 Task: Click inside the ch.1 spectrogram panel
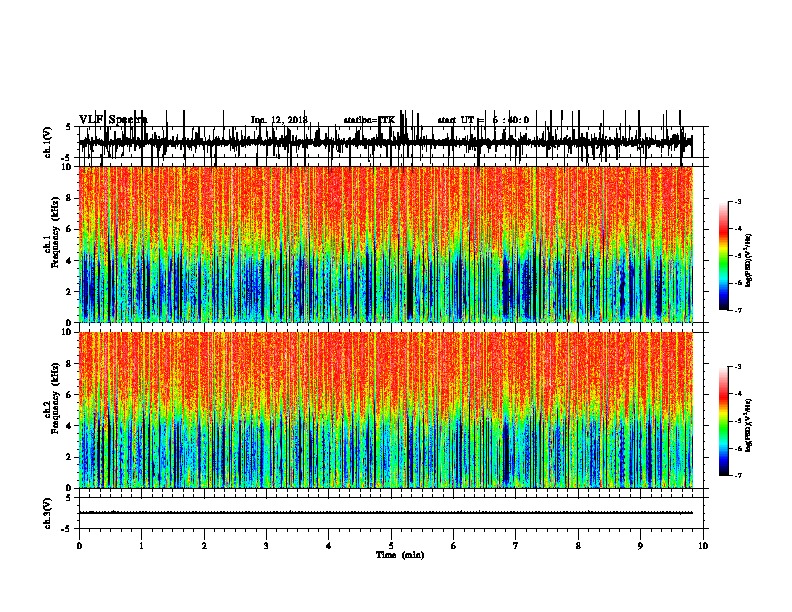[386, 244]
